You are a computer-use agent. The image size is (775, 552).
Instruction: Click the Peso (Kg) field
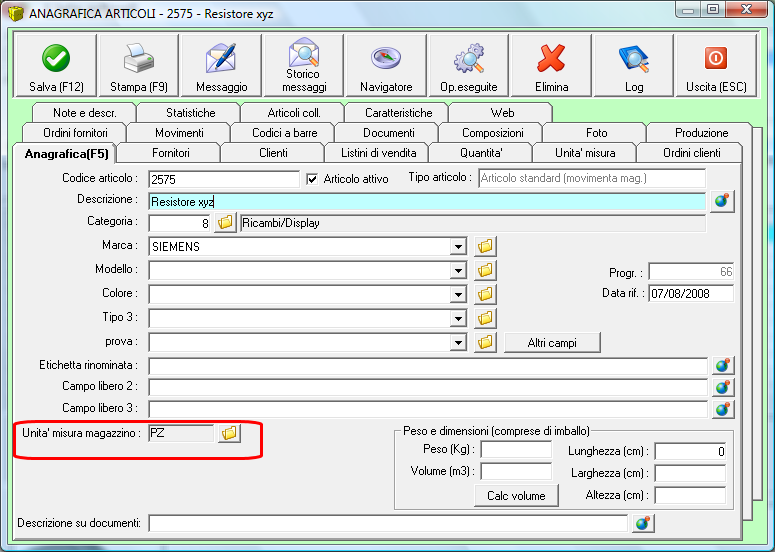516,450
